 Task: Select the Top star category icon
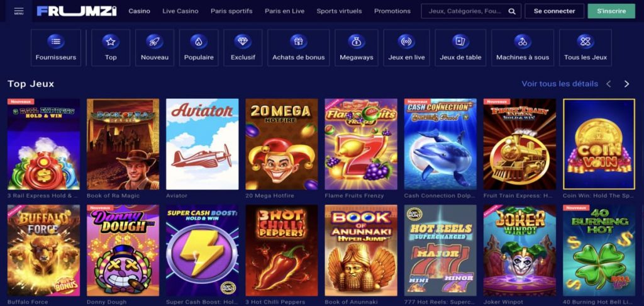[111, 42]
